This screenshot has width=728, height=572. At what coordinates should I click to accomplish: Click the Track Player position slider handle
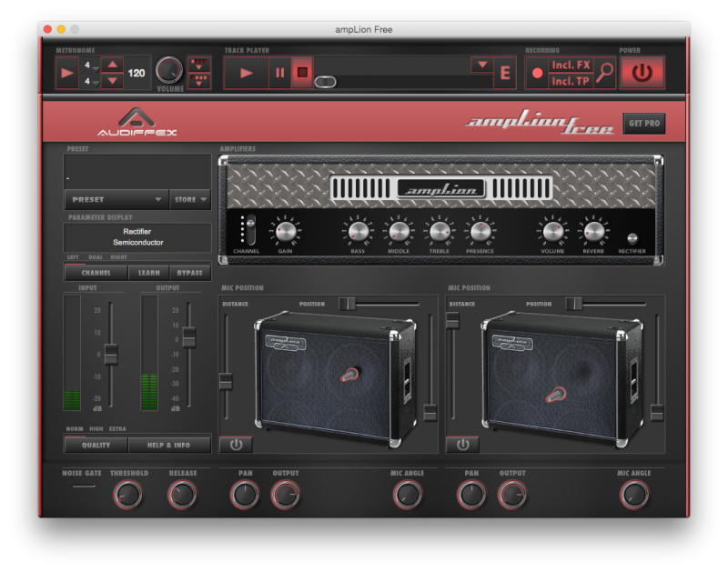click(326, 82)
